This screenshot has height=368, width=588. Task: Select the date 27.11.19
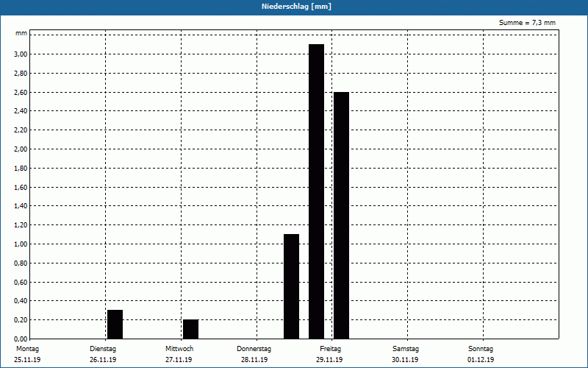click(179, 360)
